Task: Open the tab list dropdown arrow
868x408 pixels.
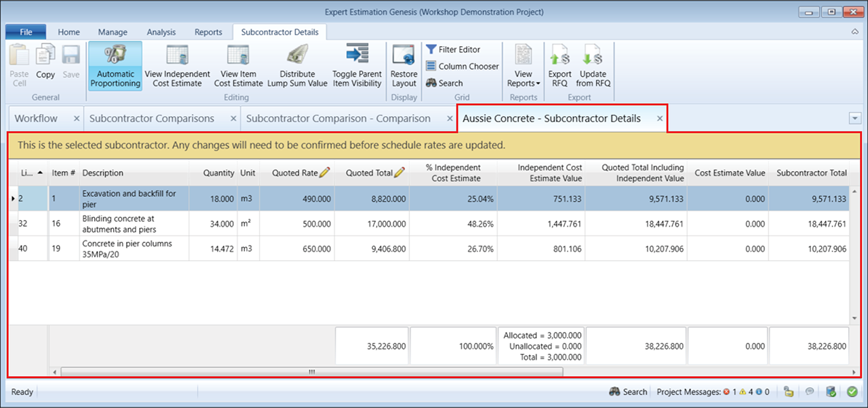Action: point(854,118)
